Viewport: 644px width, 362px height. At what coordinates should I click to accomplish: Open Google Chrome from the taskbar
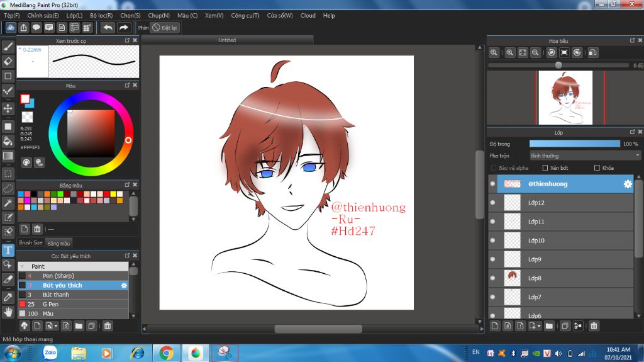click(x=166, y=353)
